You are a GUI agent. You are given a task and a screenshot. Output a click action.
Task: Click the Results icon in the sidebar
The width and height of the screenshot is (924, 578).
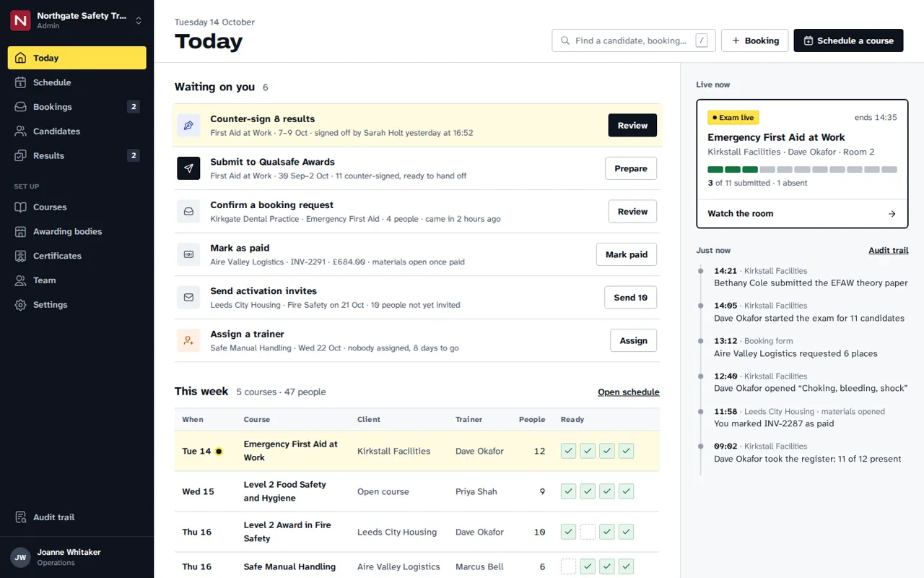(20, 155)
